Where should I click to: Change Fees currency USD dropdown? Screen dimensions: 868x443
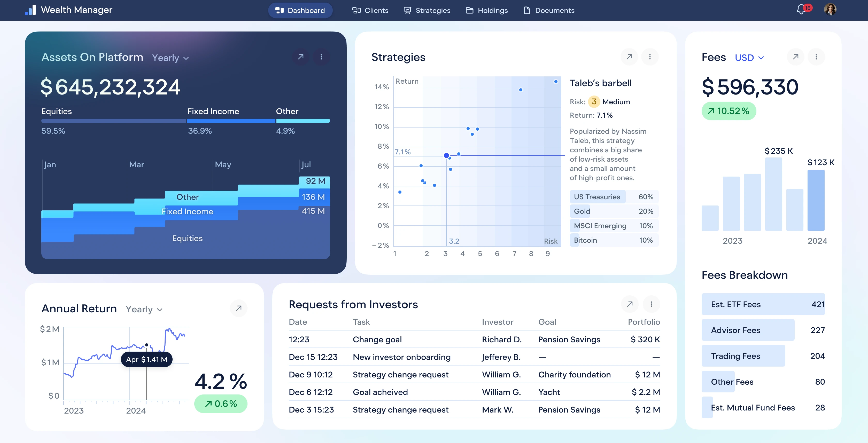coord(749,58)
